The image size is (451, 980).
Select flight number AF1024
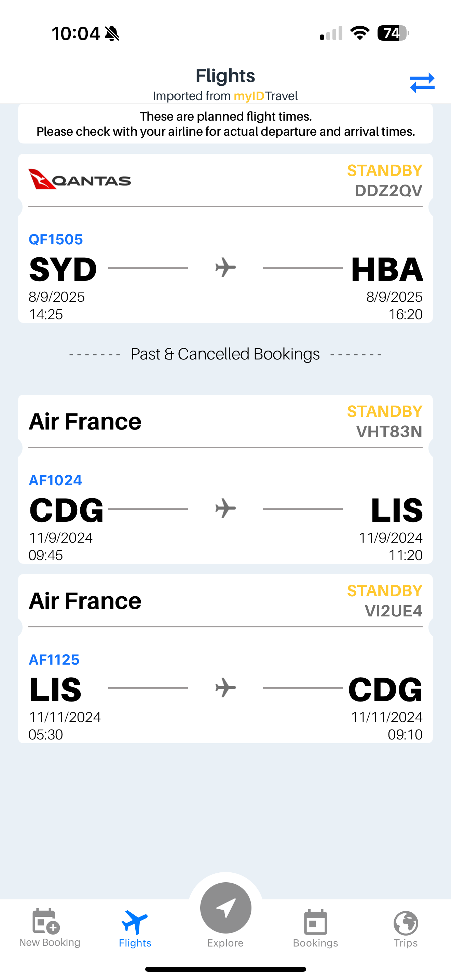tap(55, 480)
